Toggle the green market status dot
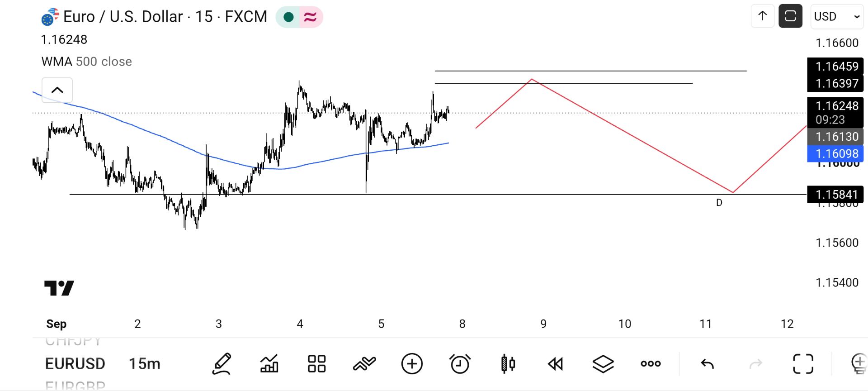Image resolution: width=868 pixels, height=391 pixels. tap(288, 17)
